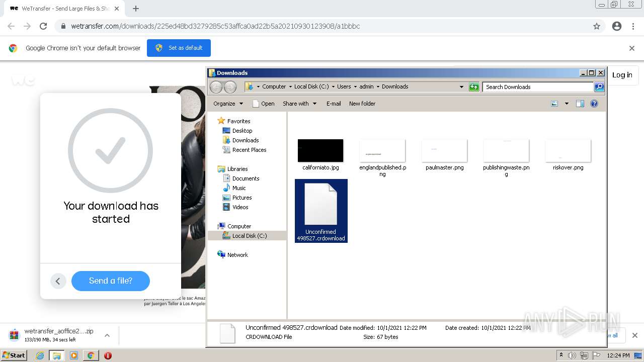
Task: Click the Explorer help icon
Action: pos(594,104)
